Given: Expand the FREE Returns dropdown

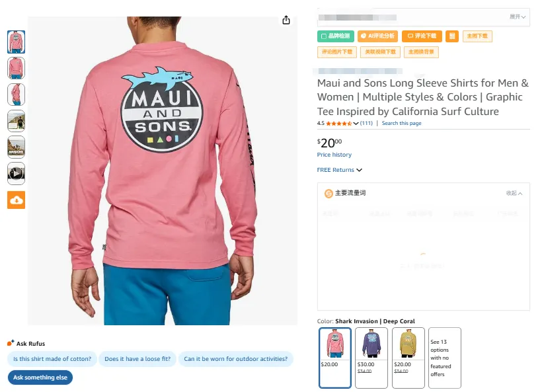Looking at the screenshot, I should point(340,170).
